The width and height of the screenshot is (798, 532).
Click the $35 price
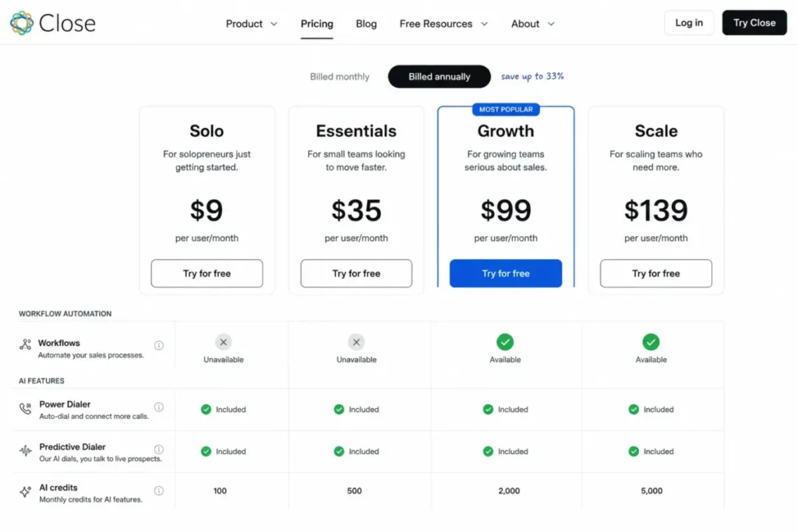click(x=356, y=210)
